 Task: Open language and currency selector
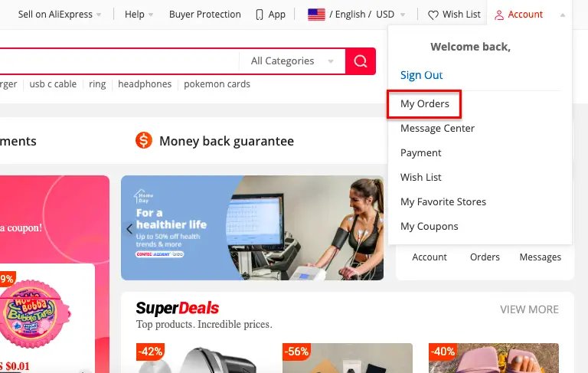point(356,15)
